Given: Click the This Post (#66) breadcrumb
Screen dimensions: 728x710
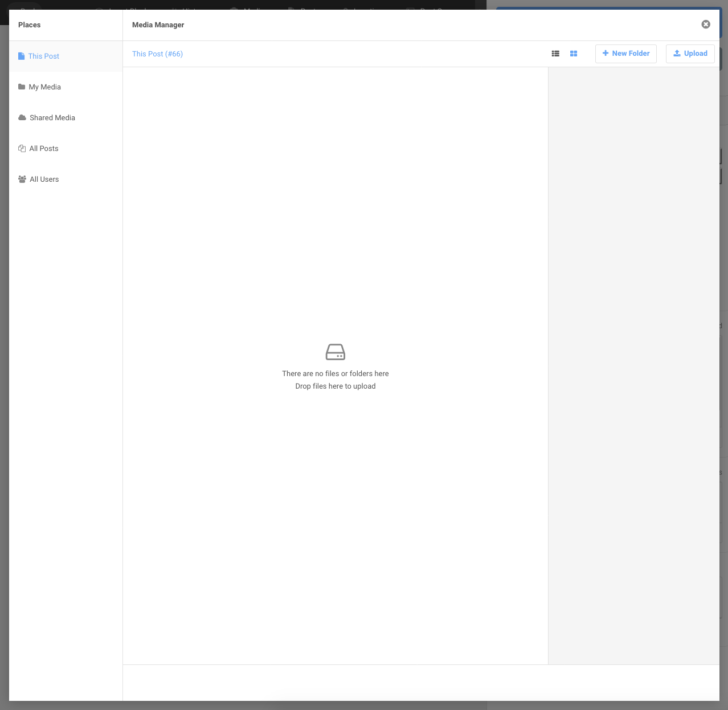Looking at the screenshot, I should [158, 54].
